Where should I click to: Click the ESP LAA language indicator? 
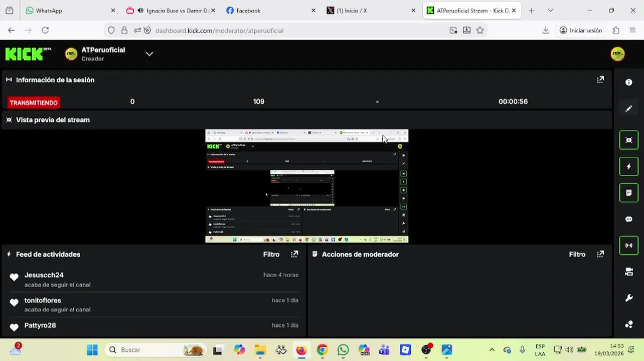(540, 350)
